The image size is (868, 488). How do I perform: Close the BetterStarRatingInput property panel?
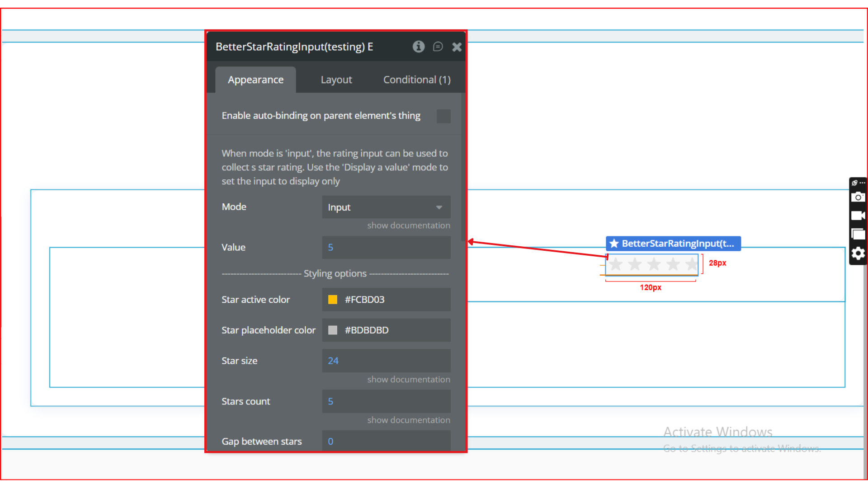pyautogui.click(x=457, y=47)
